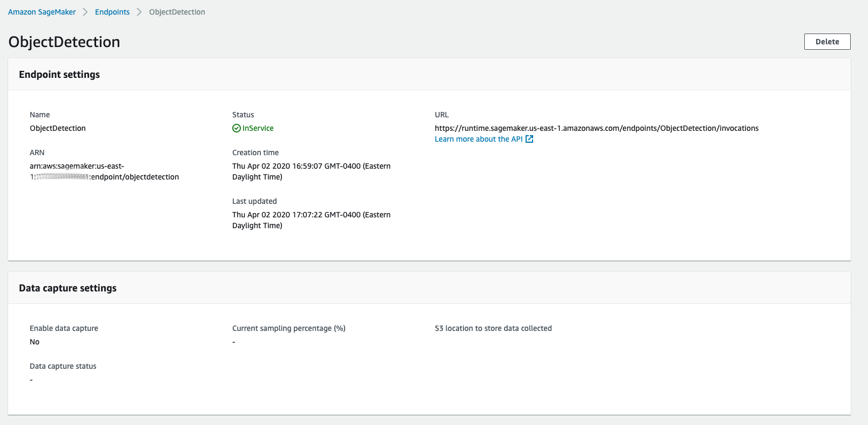The image size is (868, 425).
Task: Click the chevron after Amazon SageMaker breadcrumb
Action: (85, 12)
